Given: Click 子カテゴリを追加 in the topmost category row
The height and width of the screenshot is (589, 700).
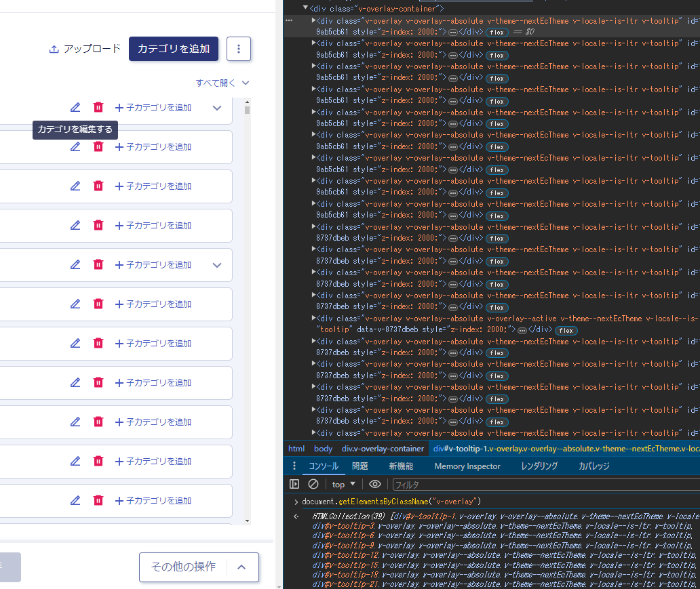Looking at the screenshot, I should click(153, 108).
